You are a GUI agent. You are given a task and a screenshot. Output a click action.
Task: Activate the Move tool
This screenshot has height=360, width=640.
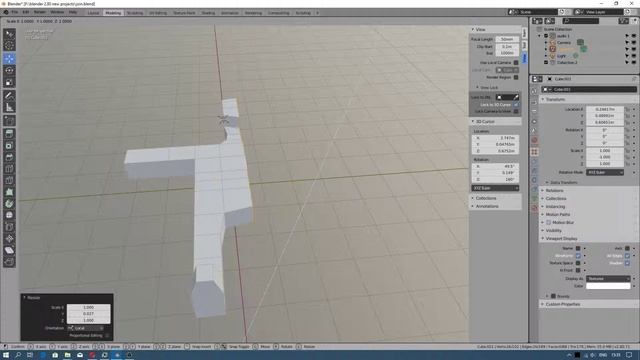[x=9, y=58]
